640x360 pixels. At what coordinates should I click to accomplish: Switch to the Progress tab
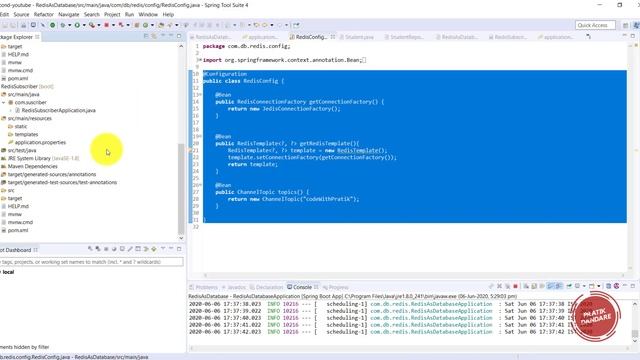coord(336,287)
